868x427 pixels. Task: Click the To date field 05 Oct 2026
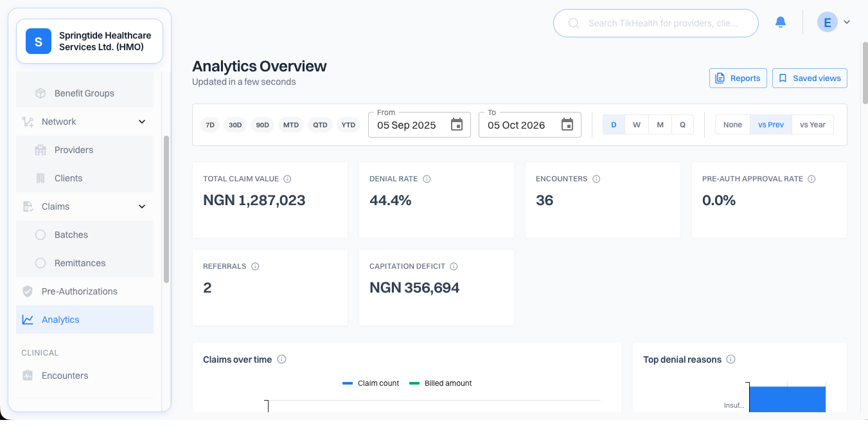530,125
